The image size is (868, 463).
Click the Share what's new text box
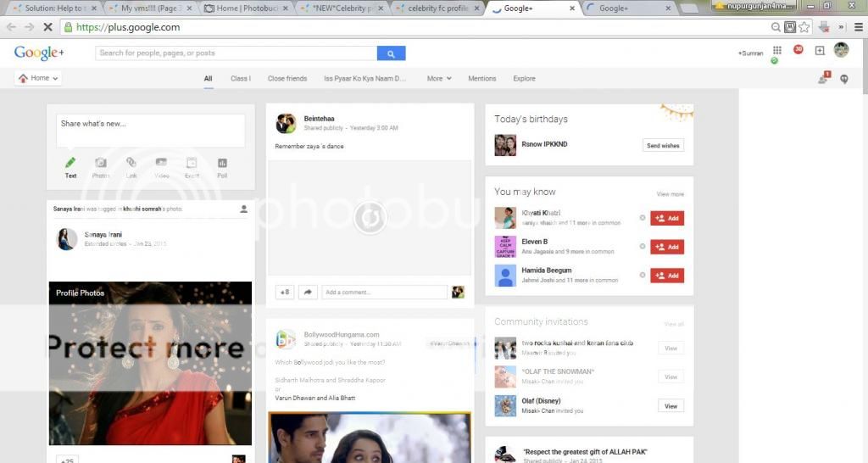click(x=151, y=130)
